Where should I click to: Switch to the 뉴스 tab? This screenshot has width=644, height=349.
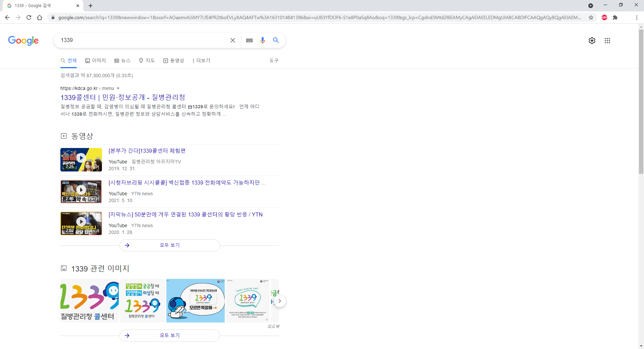tap(122, 61)
